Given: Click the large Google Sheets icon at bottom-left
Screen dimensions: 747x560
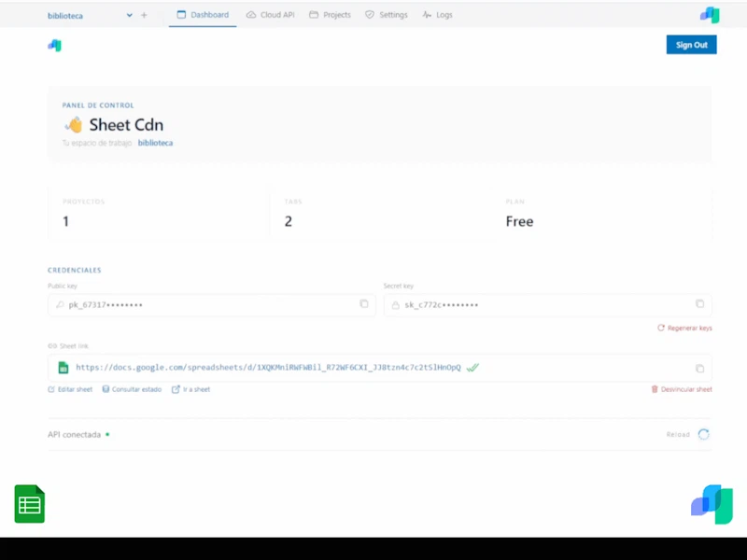Looking at the screenshot, I should pyautogui.click(x=30, y=504).
